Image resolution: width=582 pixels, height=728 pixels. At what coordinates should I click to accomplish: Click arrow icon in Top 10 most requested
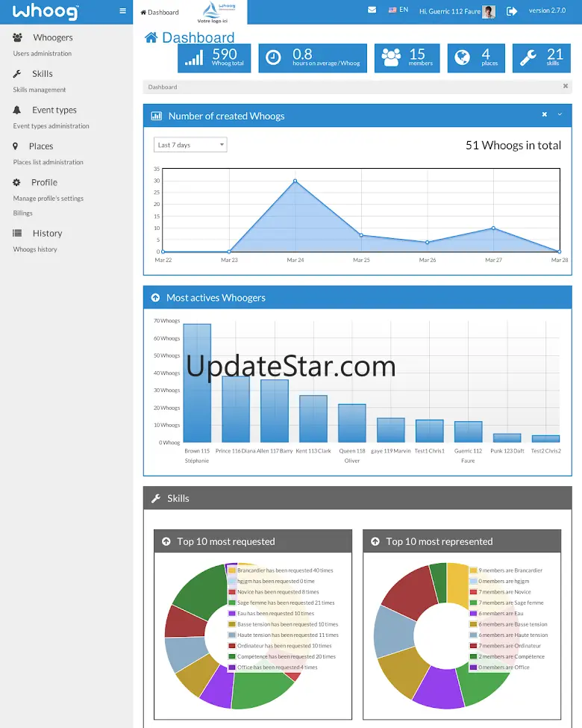[166, 541]
